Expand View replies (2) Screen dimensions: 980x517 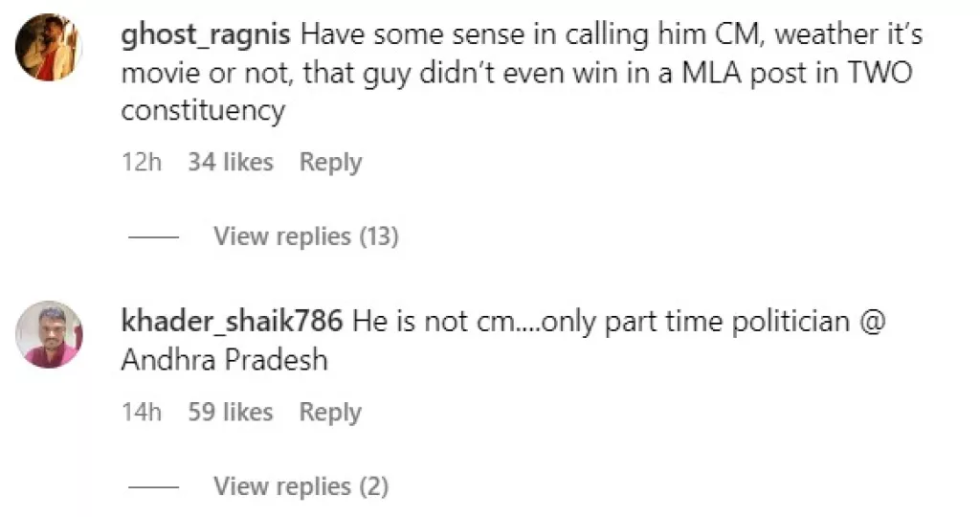(x=301, y=486)
